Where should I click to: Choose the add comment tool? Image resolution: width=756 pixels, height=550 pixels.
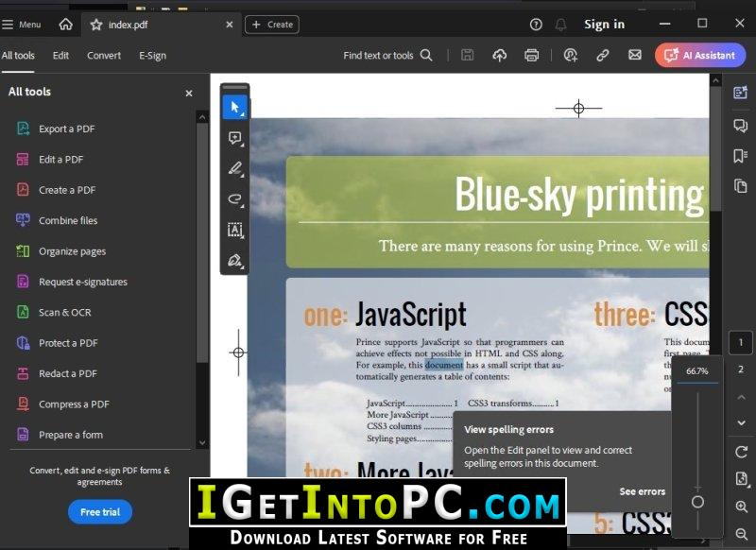pyautogui.click(x=234, y=138)
